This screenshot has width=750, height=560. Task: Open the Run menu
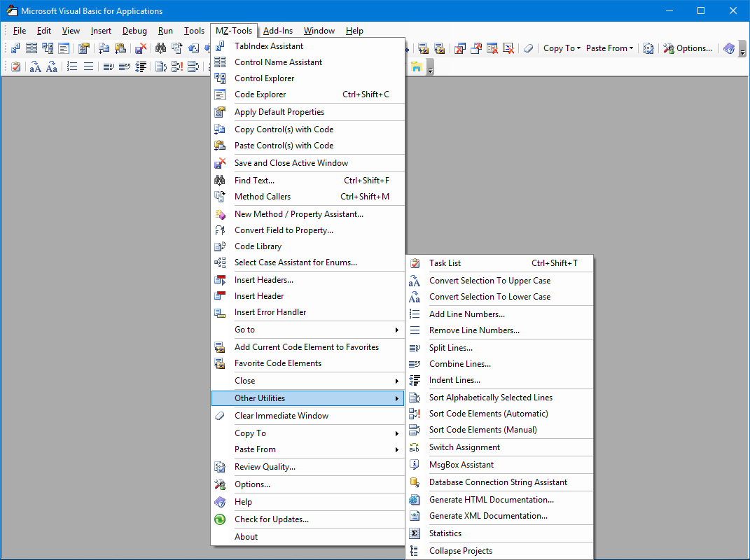click(165, 31)
